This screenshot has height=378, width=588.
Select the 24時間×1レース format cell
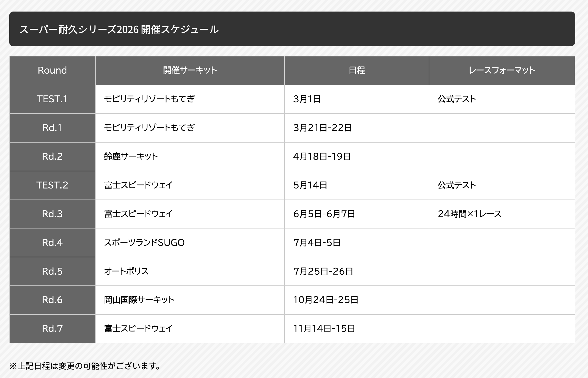(x=470, y=214)
